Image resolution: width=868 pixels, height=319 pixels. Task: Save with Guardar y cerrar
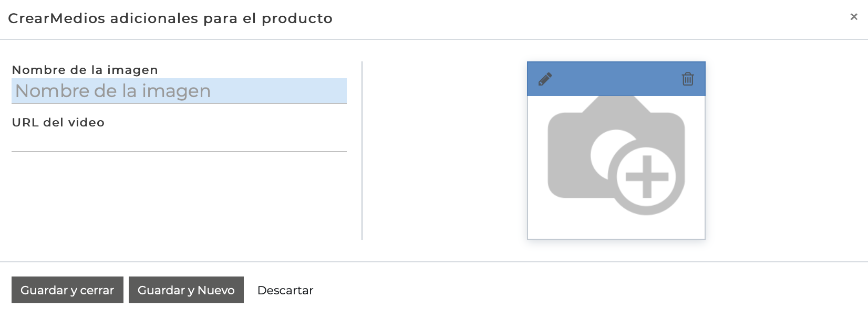coord(67,290)
